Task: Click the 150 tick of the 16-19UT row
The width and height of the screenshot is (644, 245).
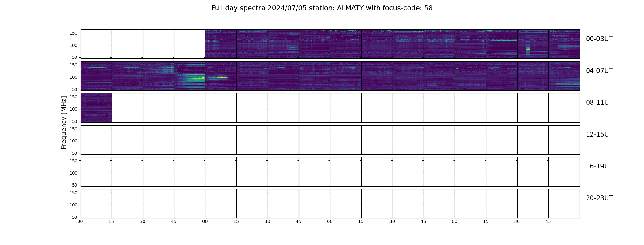Action: coord(74,161)
